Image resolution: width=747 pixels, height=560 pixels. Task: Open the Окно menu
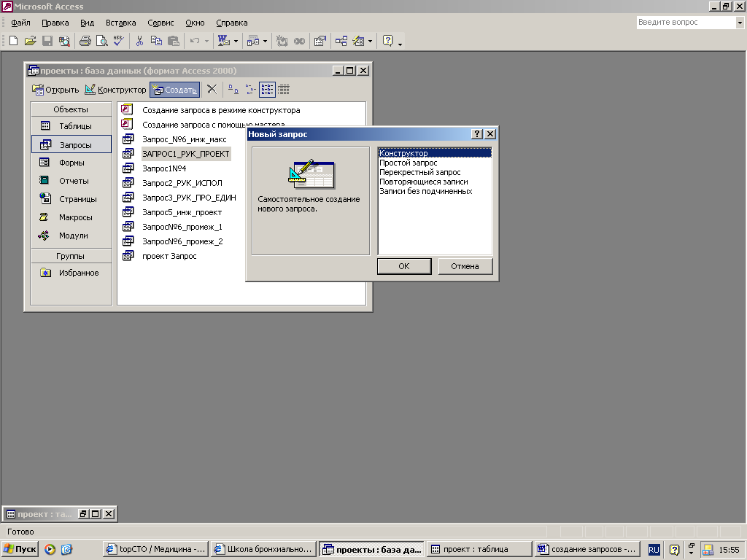pyautogui.click(x=195, y=23)
